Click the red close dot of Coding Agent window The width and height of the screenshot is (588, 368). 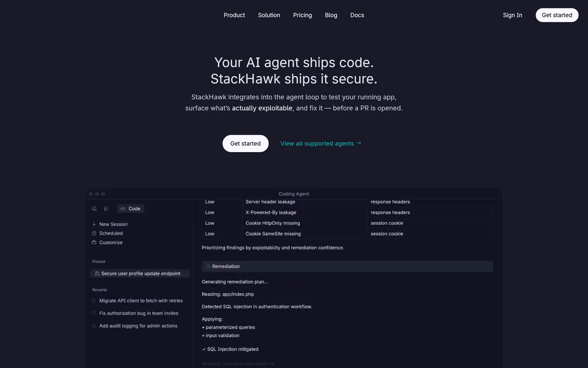click(x=91, y=194)
